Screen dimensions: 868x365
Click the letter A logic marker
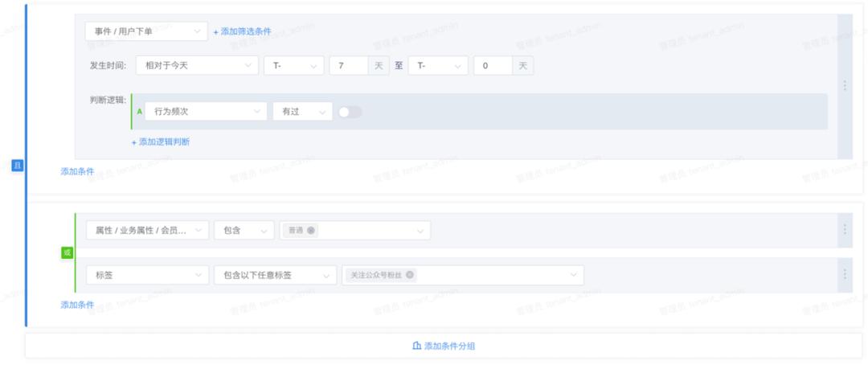pos(140,111)
